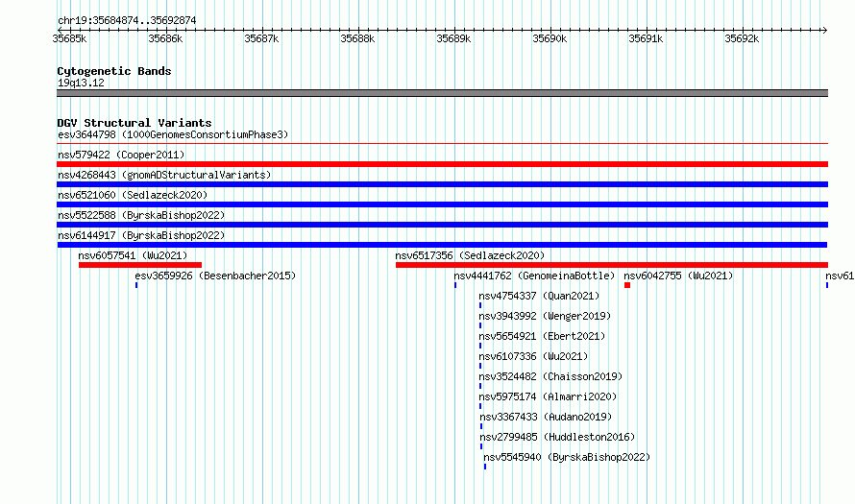This screenshot has height=504, width=855.
Task: Select the red bar under nsv6057541
Action: [140, 265]
